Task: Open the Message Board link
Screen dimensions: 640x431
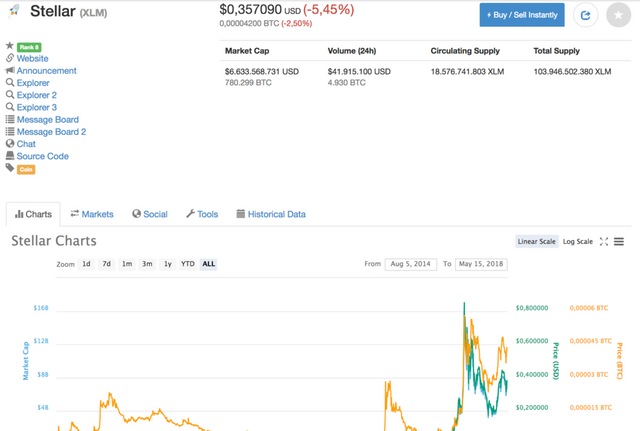Action: click(48, 120)
